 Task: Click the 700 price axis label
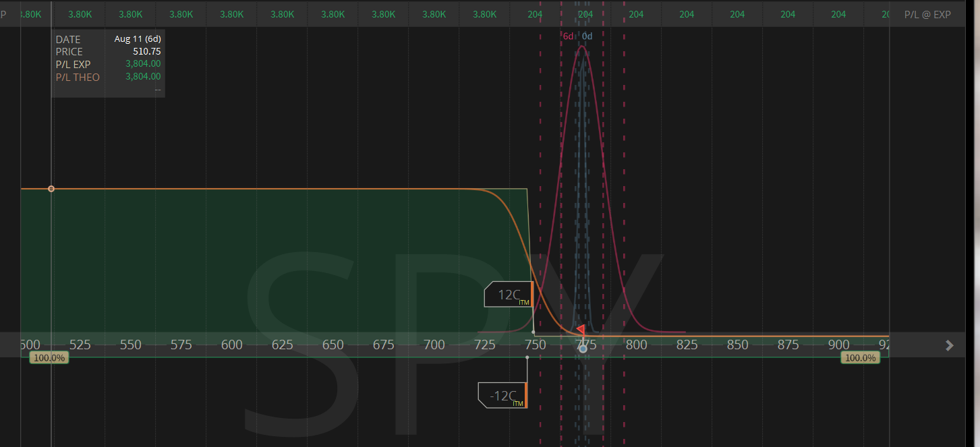click(x=434, y=345)
